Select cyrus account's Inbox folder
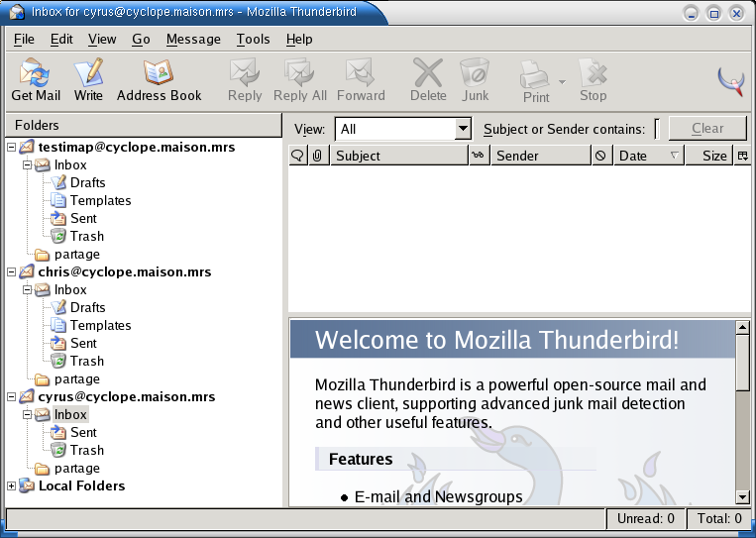This screenshot has height=538, width=756. [70, 414]
